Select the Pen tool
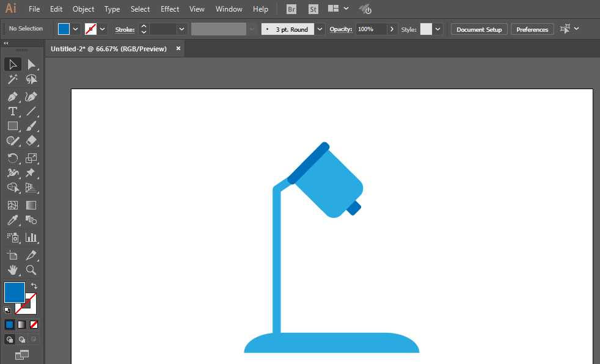The width and height of the screenshot is (600, 364). (12, 96)
